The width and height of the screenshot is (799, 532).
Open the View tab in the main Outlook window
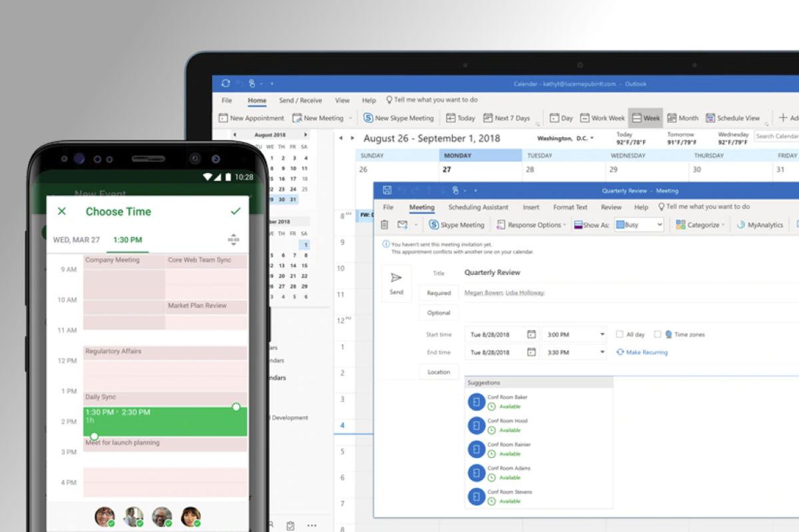[342, 101]
